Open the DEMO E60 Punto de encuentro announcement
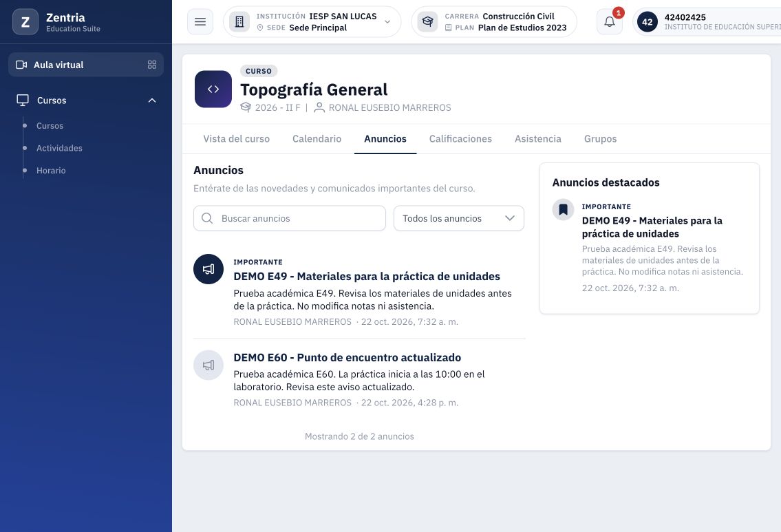This screenshot has height=532, width=781. point(347,358)
